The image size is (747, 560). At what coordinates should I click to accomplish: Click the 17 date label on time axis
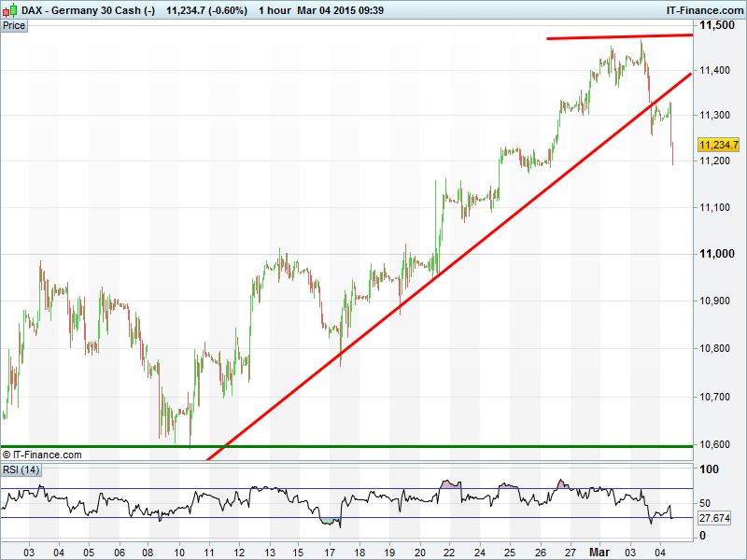(x=329, y=551)
